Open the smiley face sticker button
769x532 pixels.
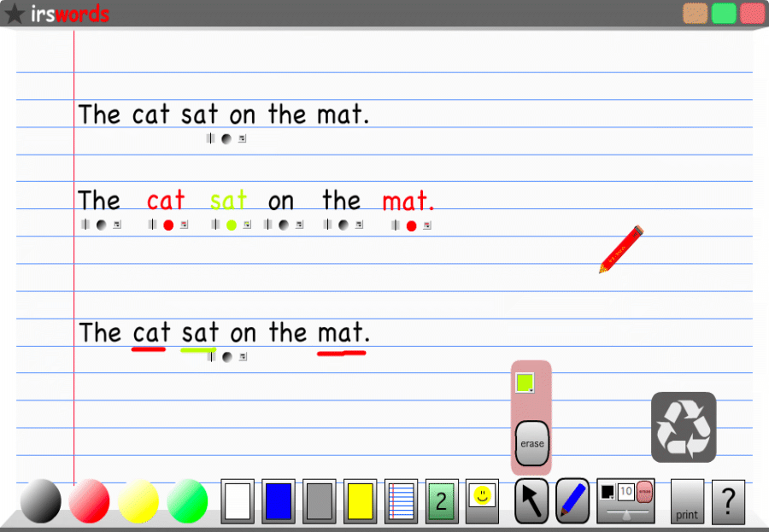(x=482, y=500)
